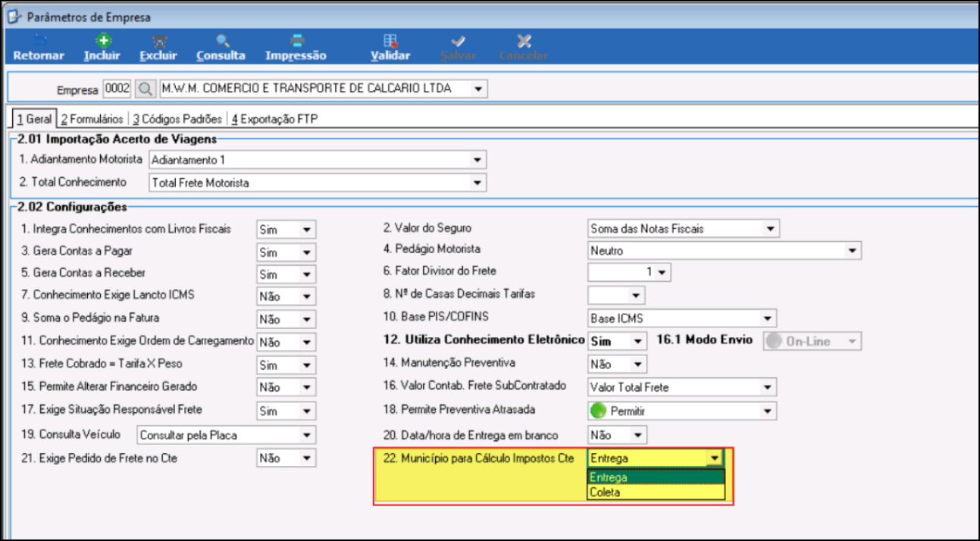Open the Pedágio Motorista dropdown
Screen dimensions: 980x541
tap(853, 250)
